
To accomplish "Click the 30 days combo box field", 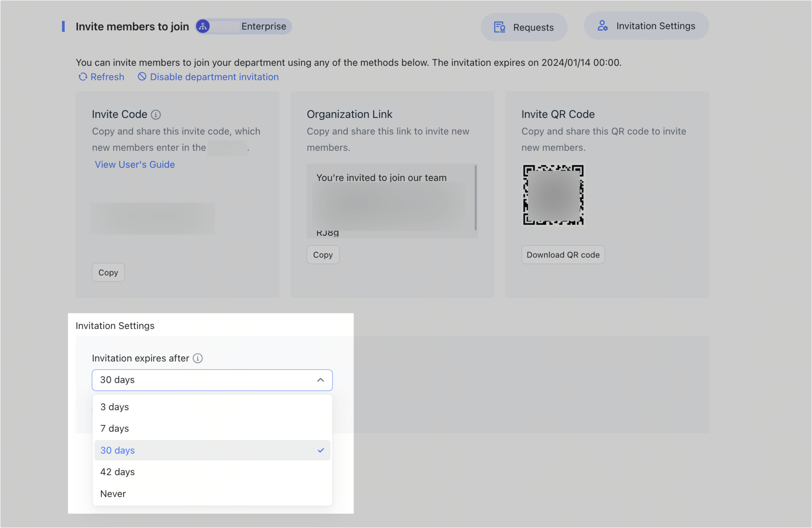I will pos(205,380).
